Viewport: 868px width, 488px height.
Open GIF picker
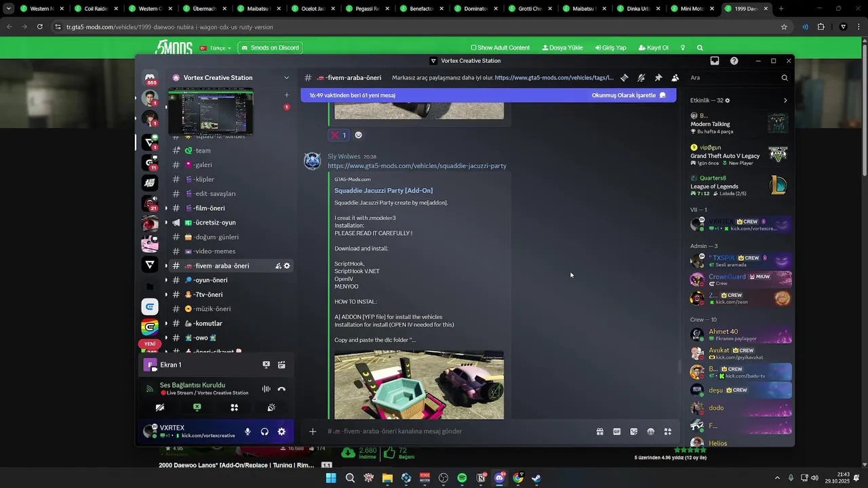(616, 432)
